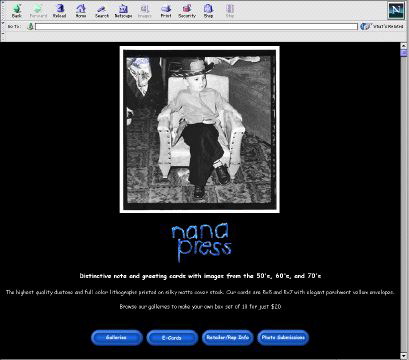Open the Netscape toolbar icon

coord(123,11)
